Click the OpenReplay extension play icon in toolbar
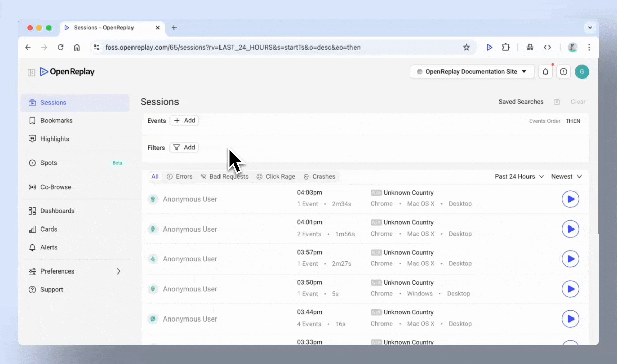 [x=489, y=48]
